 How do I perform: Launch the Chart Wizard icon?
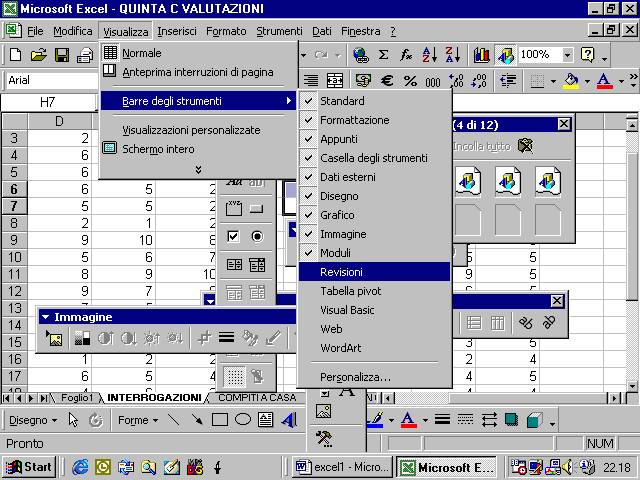[482, 55]
